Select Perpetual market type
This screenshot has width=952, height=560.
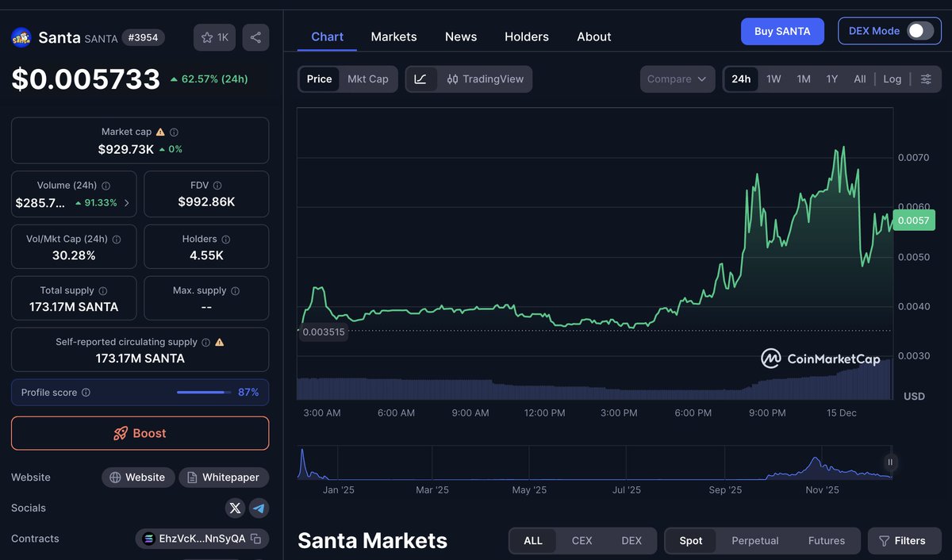pos(755,541)
